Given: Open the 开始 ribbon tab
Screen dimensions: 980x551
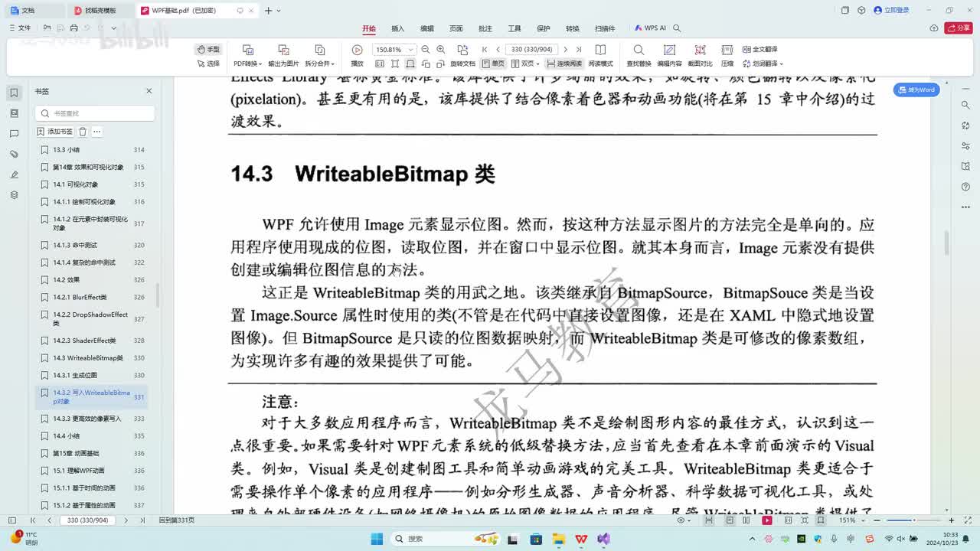Looking at the screenshot, I should 369,28.
